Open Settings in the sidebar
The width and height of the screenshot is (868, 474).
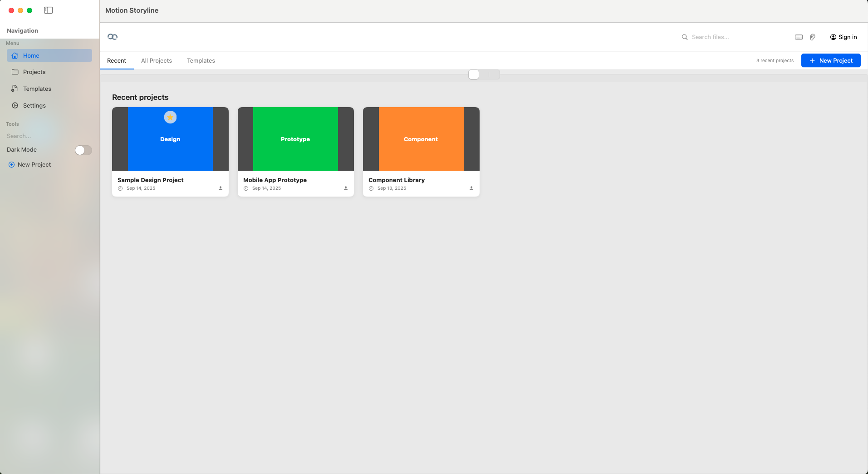[x=49, y=106]
